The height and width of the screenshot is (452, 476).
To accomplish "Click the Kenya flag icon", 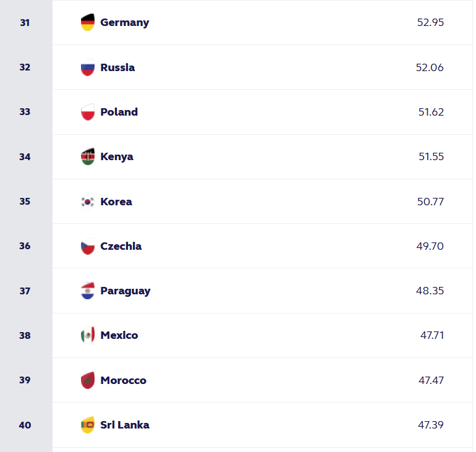I will click(x=88, y=156).
